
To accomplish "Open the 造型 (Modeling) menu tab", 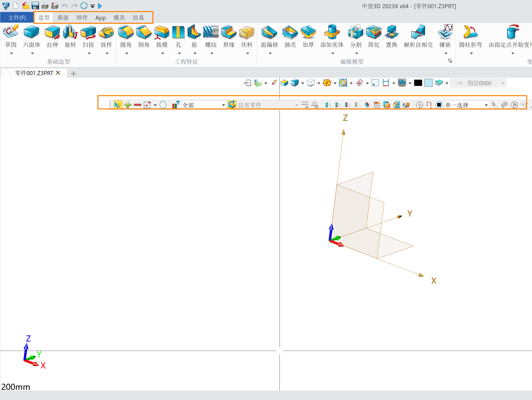I will click(42, 18).
